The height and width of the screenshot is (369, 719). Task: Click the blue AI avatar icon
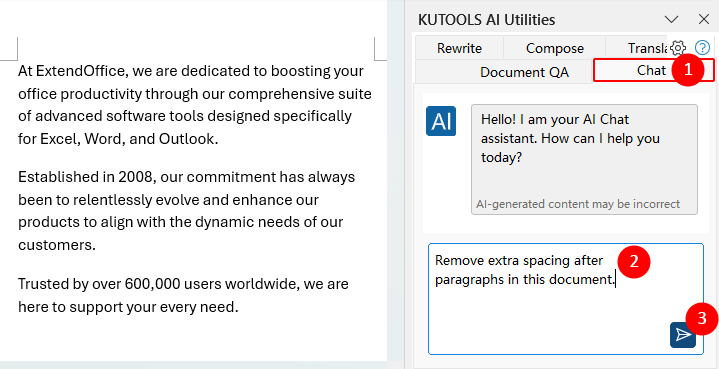pyautogui.click(x=441, y=121)
